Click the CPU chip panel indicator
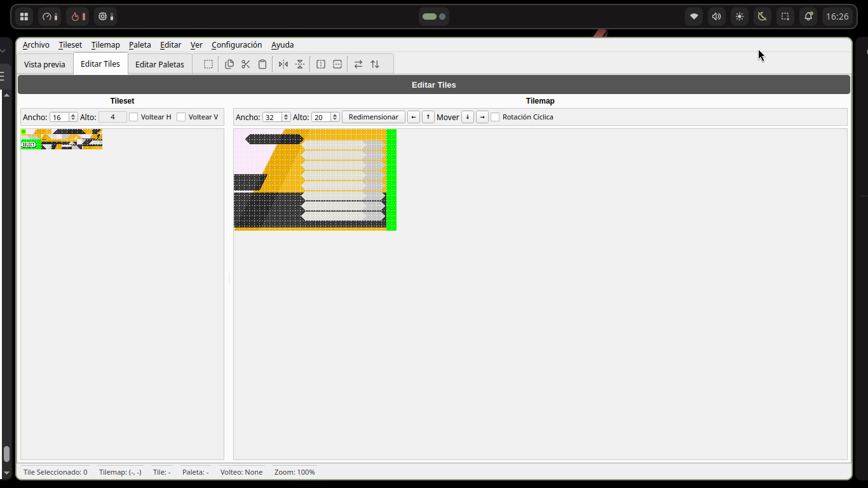Image resolution: width=868 pixels, height=488 pixels. (105, 17)
